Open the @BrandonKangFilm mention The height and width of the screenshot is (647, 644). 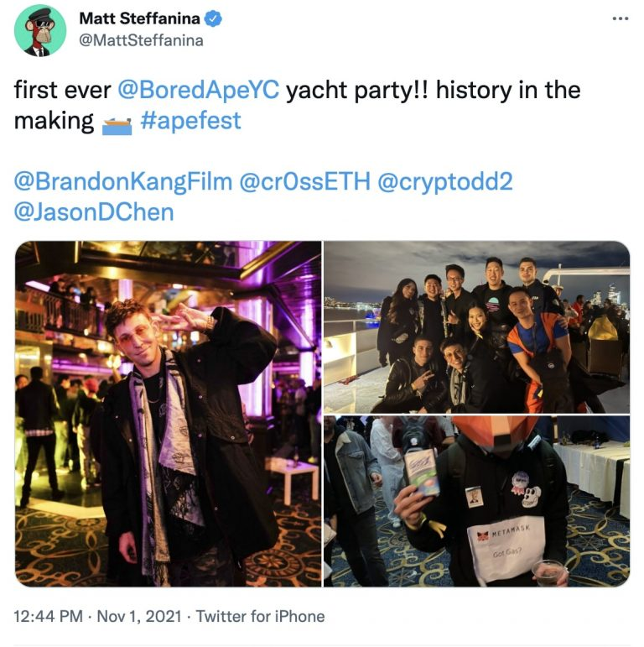coord(123,181)
